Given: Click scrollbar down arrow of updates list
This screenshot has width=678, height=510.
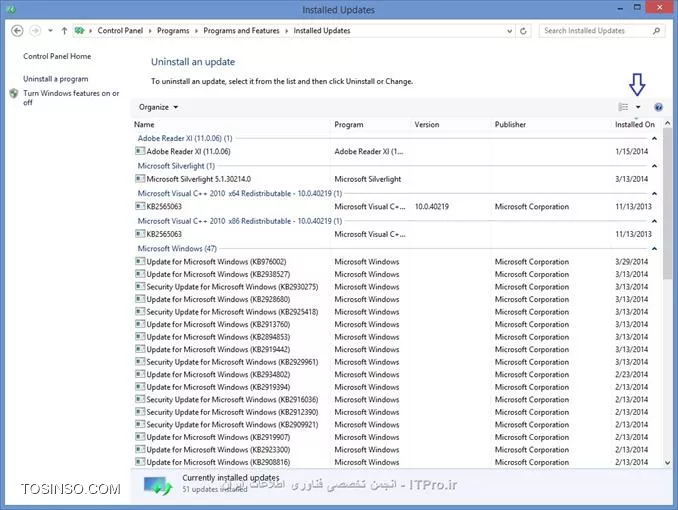Looking at the screenshot, I should point(667,462).
